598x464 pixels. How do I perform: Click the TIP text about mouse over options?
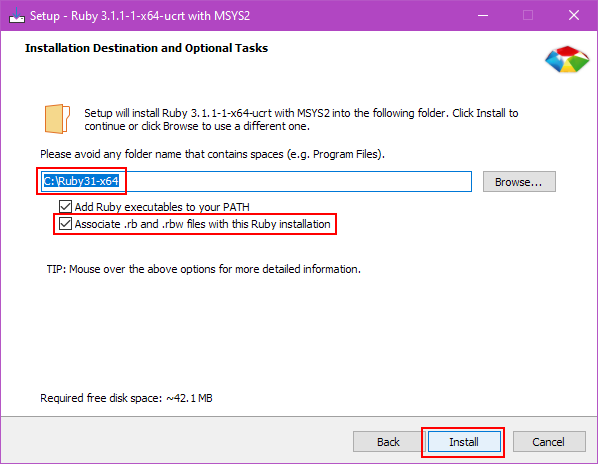coord(204,269)
